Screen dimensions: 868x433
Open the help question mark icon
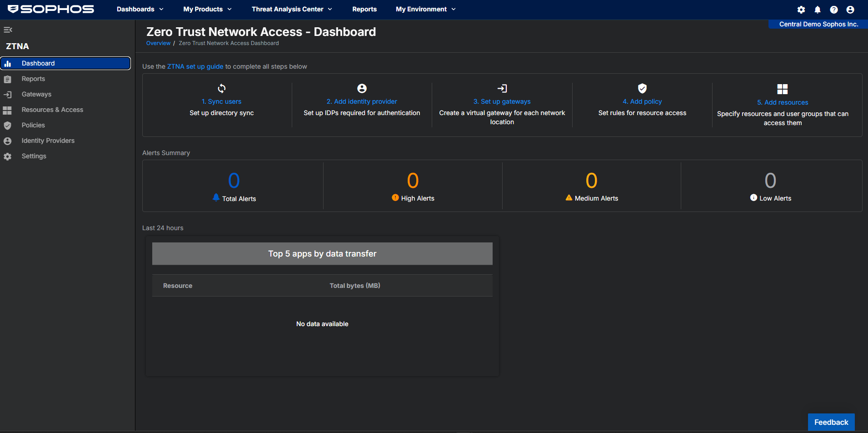834,10
